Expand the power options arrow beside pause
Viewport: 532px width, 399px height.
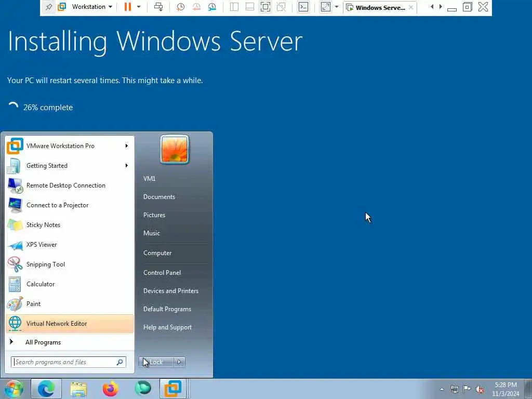click(138, 7)
